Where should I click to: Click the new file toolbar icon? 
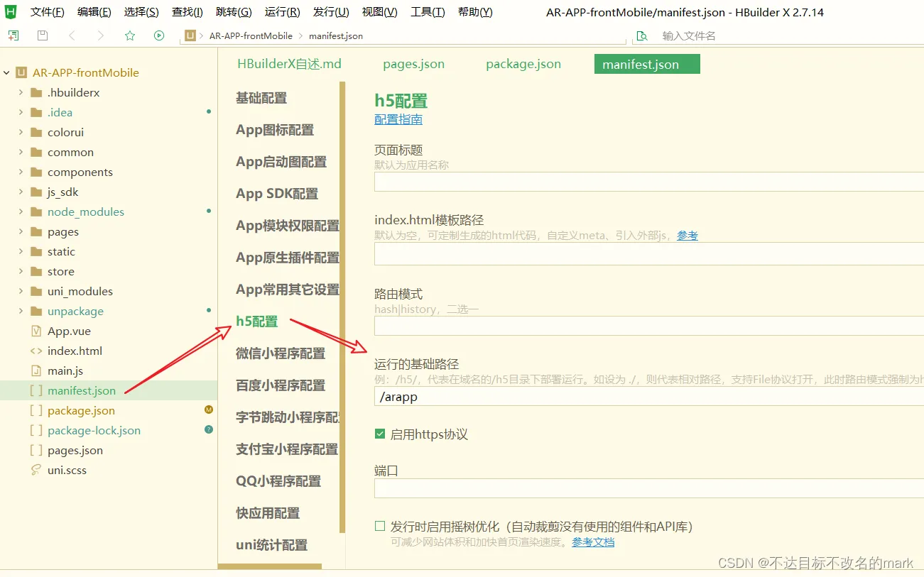pyautogui.click(x=13, y=35)
